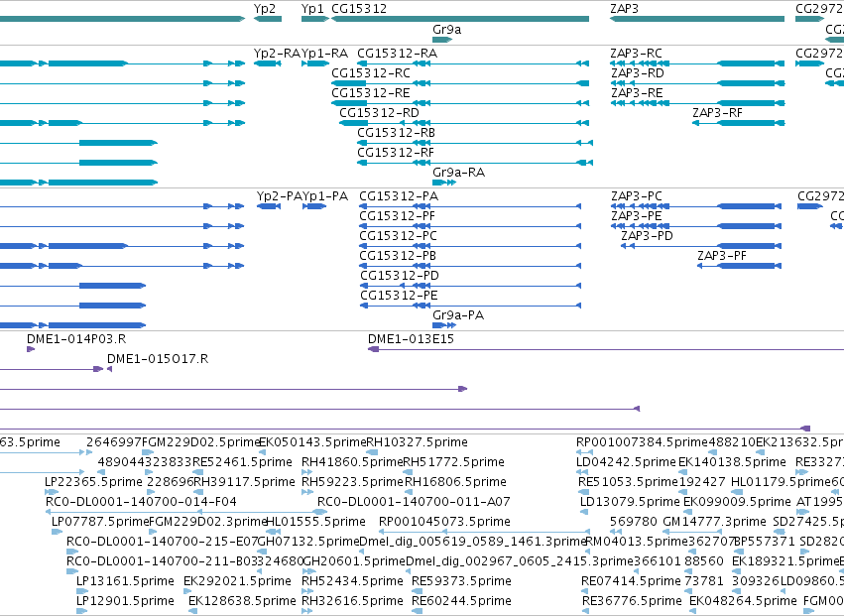Click EST GH20601.5prime
This screenshot has height=616, width=844.
point(307,571)
